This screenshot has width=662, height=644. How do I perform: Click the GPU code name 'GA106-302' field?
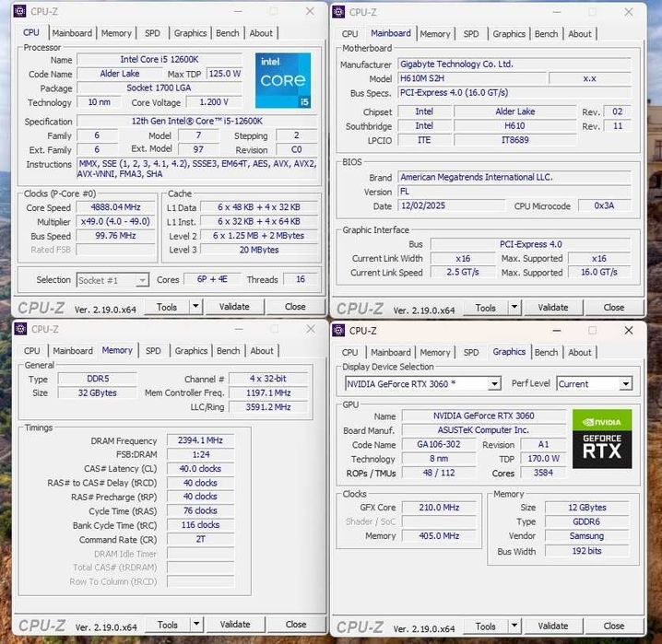(439, 444)
